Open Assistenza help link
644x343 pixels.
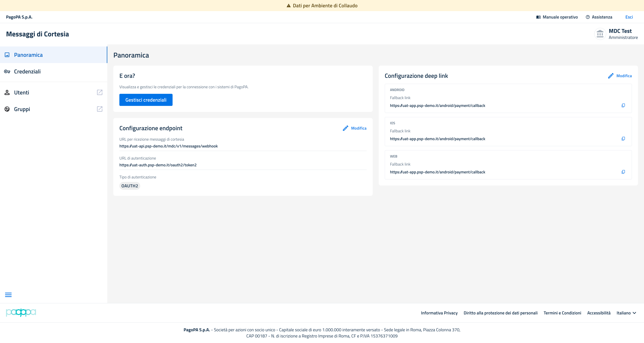click(599, 17)
